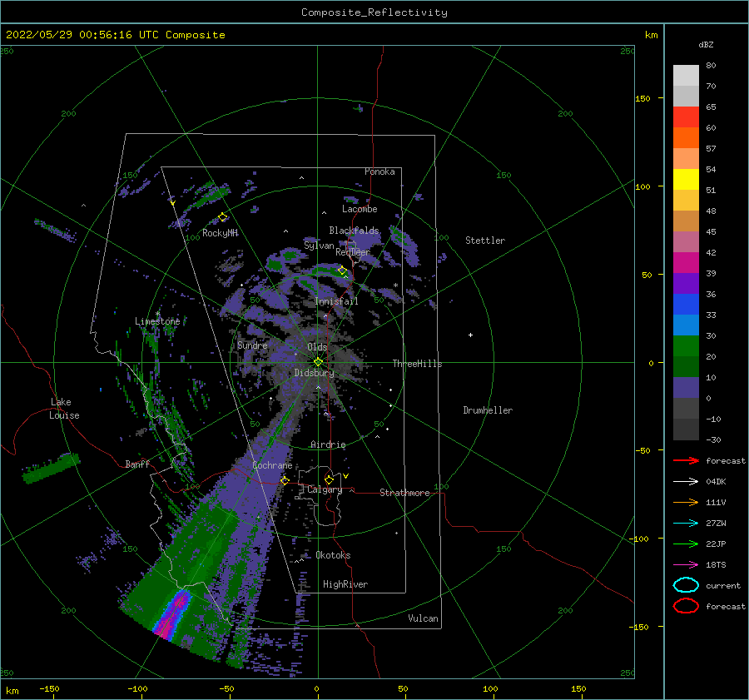Screen dimensions: 749x700
Task: Click the red forecast arrow legend icon
Action: click(x=686, y=460)
